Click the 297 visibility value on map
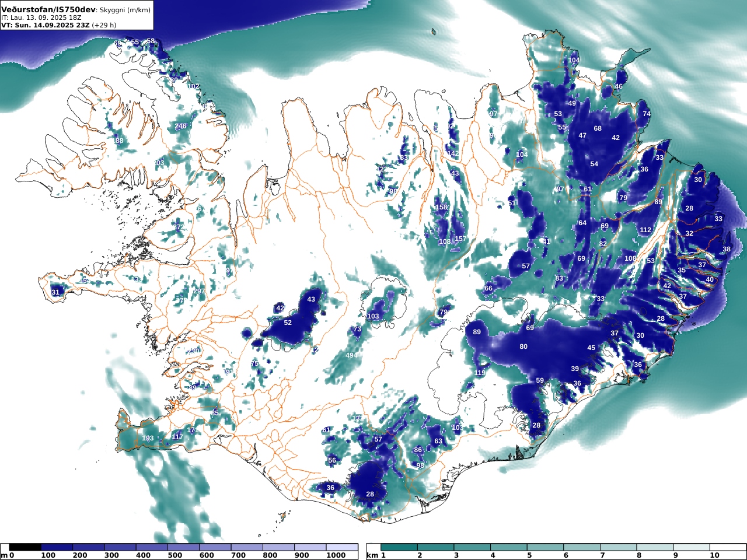This screenshot has height=560, width=747. pos(199,291)
